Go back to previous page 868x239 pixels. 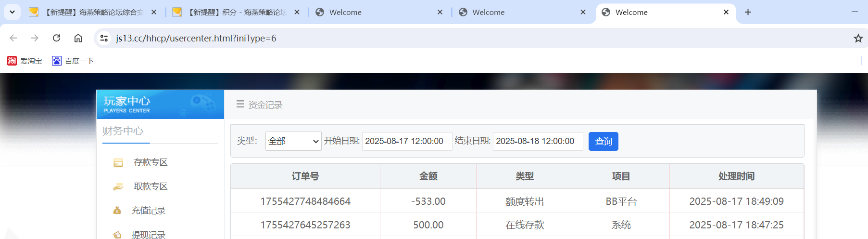(x=13, y=38)
